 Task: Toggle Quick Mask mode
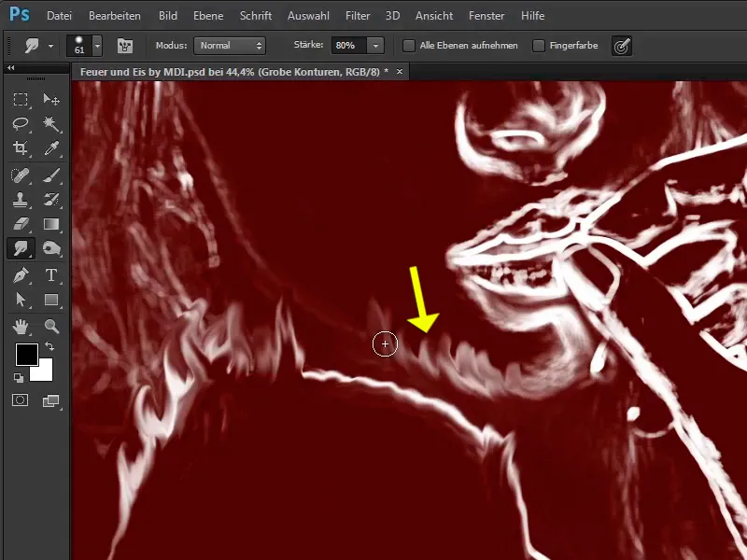tap(20, 400)
